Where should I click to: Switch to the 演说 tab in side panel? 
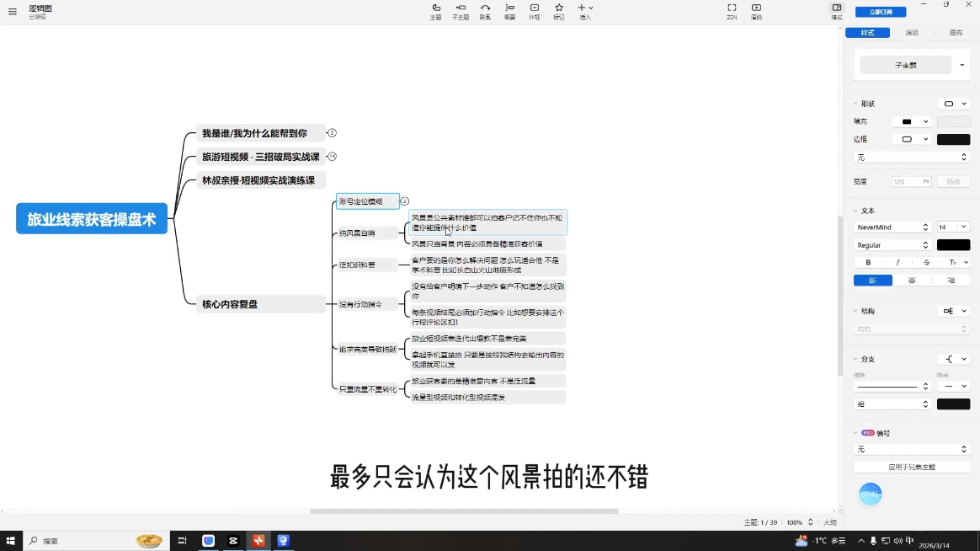(x=912, y=33)
